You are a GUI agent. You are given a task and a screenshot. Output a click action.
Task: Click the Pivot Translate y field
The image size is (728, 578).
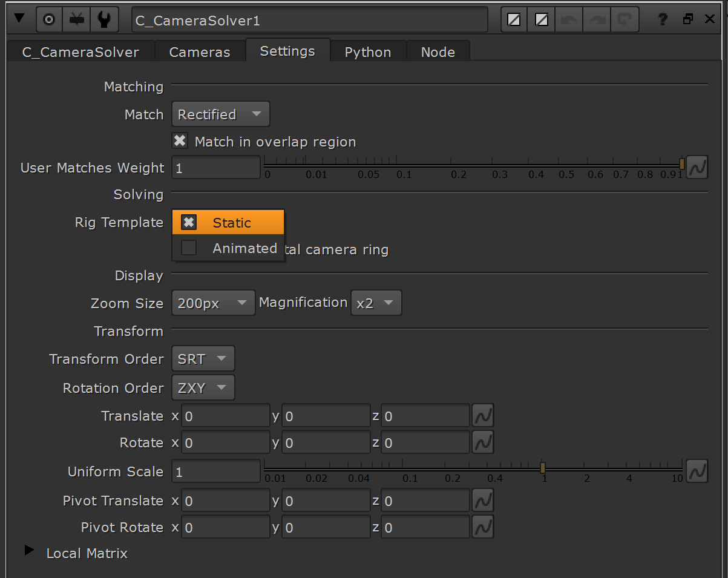326,501
